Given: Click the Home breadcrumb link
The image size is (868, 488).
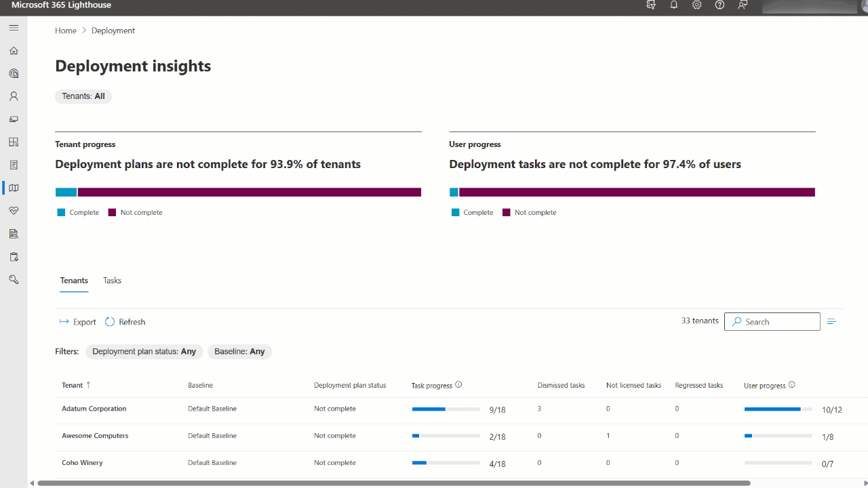Looking at the screenshot, I should pyautogui.click(x=66, y=30).
